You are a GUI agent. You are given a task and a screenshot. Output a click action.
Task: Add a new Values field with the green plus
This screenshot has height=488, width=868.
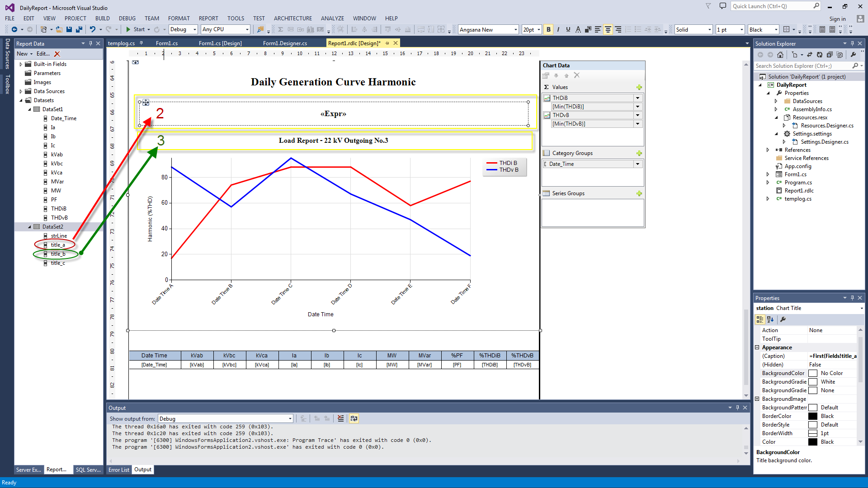pyautogui.click(x=639, y=87)
